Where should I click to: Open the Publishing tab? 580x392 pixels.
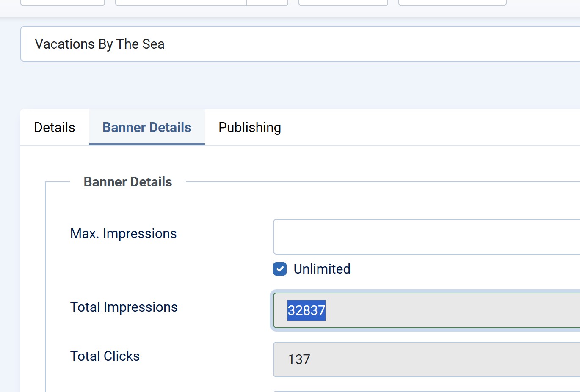[x=250, y=127]
